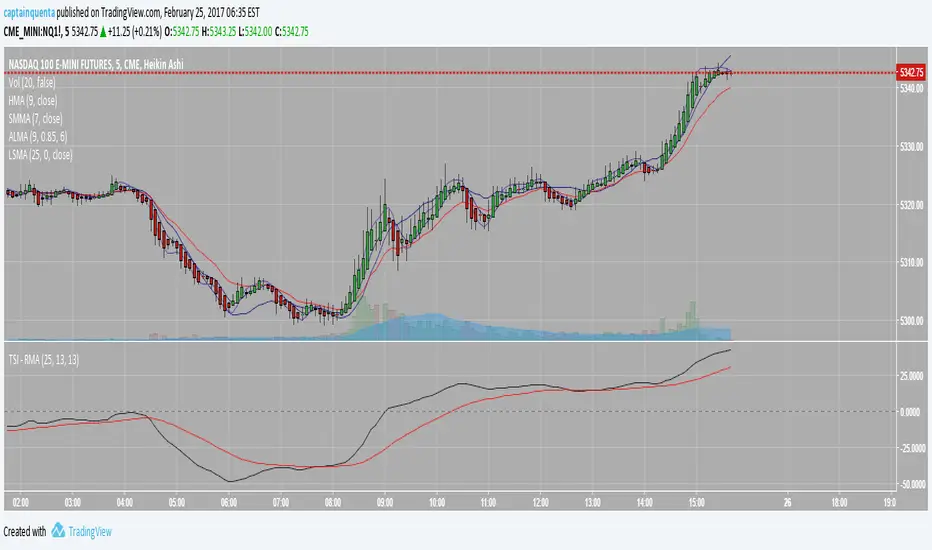Select the HMA (9, close) indicator label

click(33, 100)
